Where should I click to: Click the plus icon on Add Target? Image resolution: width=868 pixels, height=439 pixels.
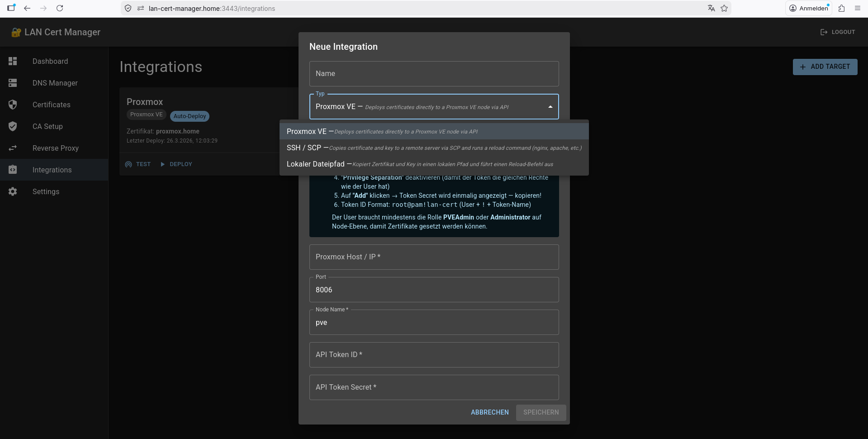click(x=803, y=67)
